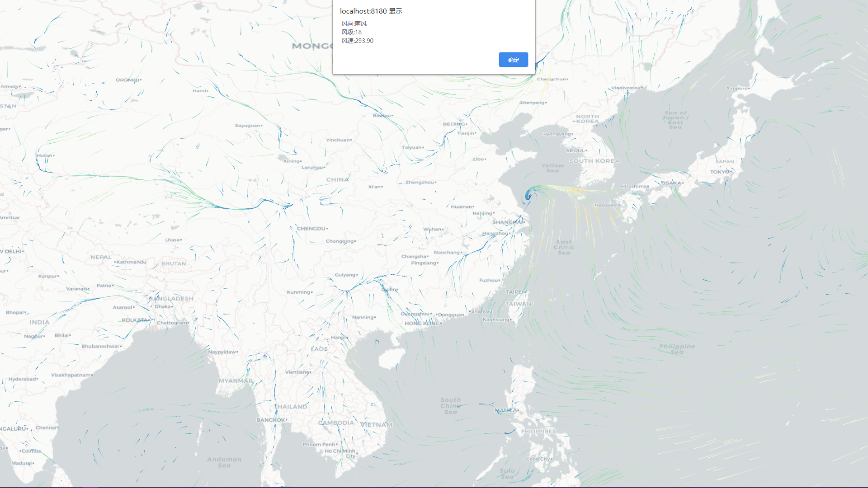Click the SHANGHAI city label
This screenshot has width=868, height=488.
(508, 222)
